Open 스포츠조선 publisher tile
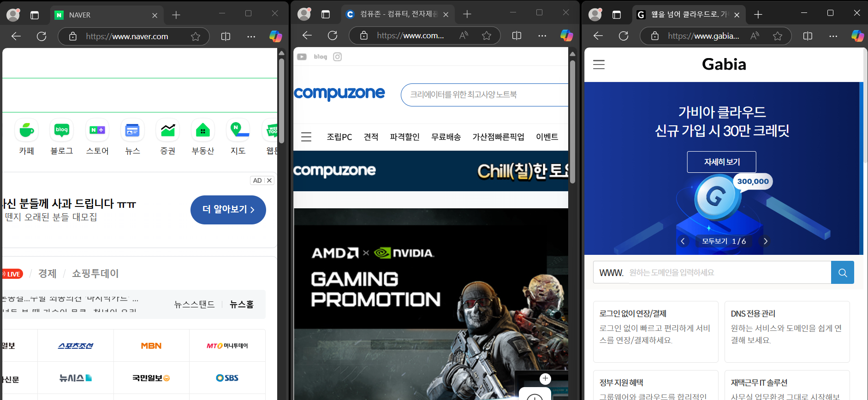This screenshot has height=400, width=868. pyautogui.click(x=76, y=346)
